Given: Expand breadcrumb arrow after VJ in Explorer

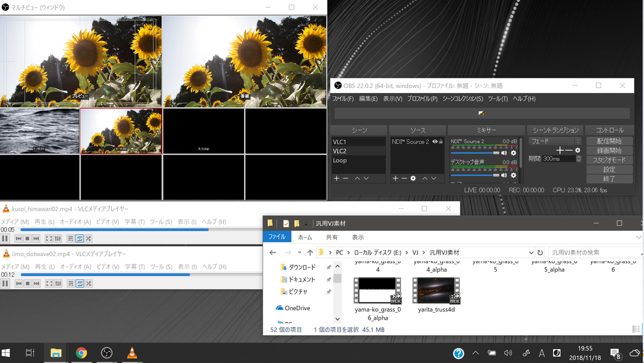Looking at the screenshot, I should [423, 252].
